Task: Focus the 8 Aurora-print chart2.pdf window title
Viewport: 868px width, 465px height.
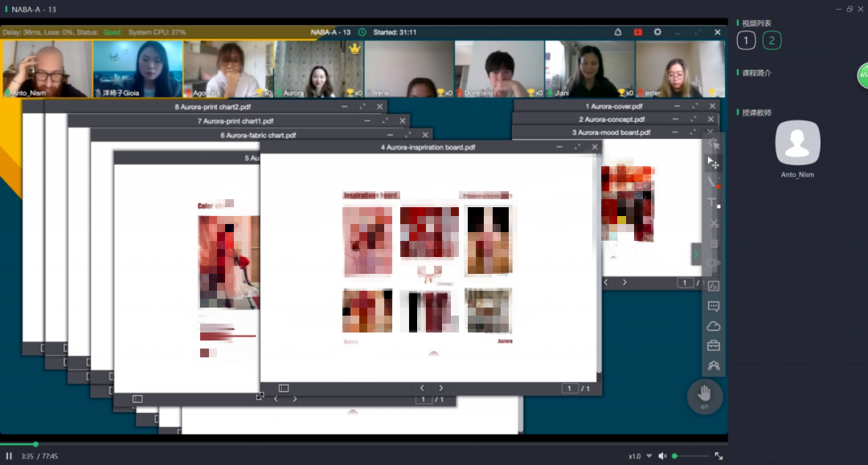Action: tap(212, 107)
